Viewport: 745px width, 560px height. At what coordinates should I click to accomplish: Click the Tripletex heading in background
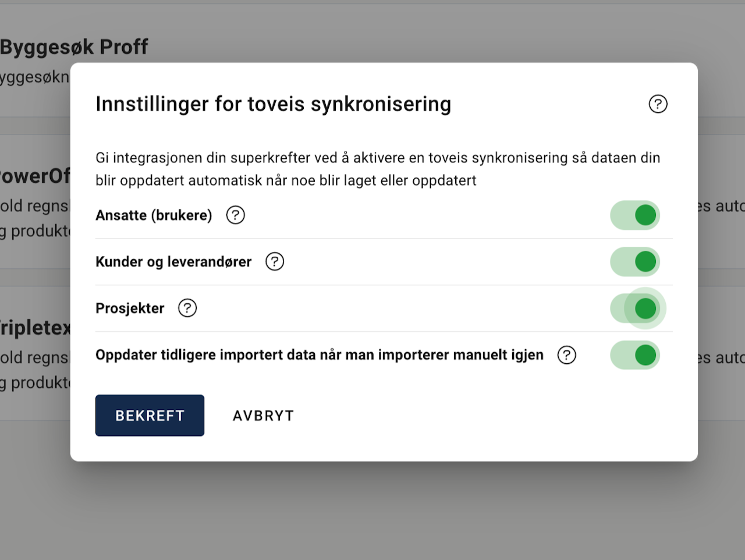click(x=35, y=328)
